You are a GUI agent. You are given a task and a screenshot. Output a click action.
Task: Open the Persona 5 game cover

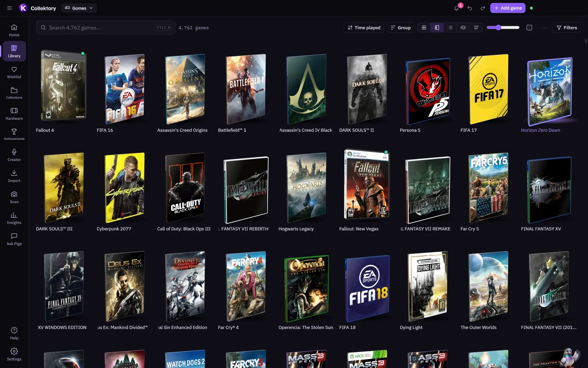point(427,91)
